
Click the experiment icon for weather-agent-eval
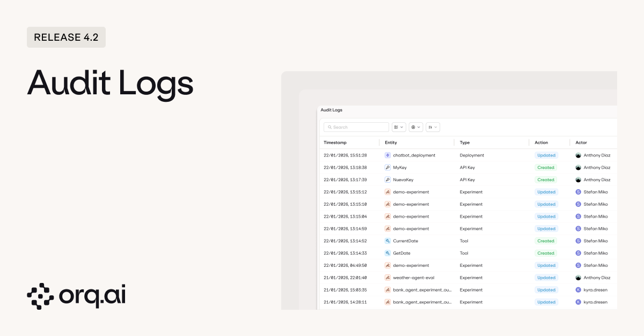[x=387, y=278]
